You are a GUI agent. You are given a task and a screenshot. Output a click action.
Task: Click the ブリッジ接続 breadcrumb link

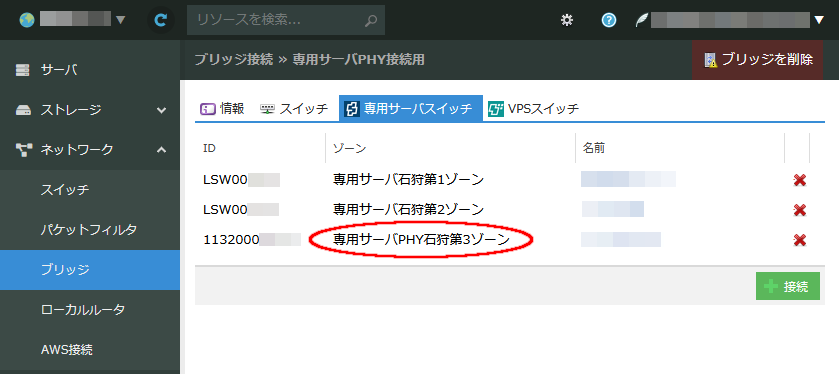(233, 60)
